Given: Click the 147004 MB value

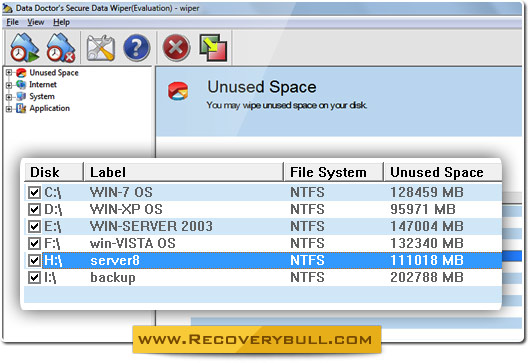Looking at the screenshot, I should coord(427,226).
